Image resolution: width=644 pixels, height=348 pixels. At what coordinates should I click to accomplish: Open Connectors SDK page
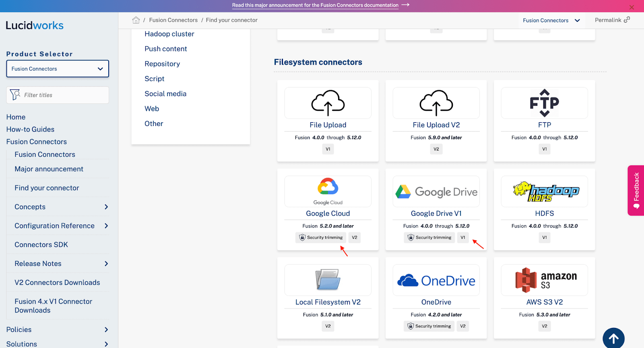(41, 245)
